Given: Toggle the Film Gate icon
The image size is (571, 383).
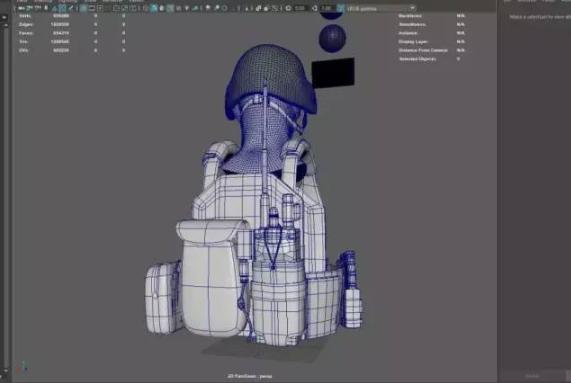Looking at the screenshot, I should point(92,8).
